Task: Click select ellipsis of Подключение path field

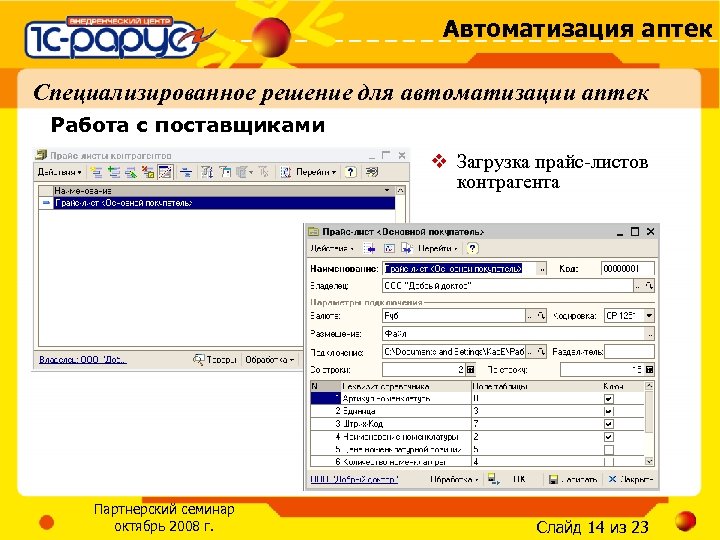Action: pyautogui.click(x=530, y=352)
